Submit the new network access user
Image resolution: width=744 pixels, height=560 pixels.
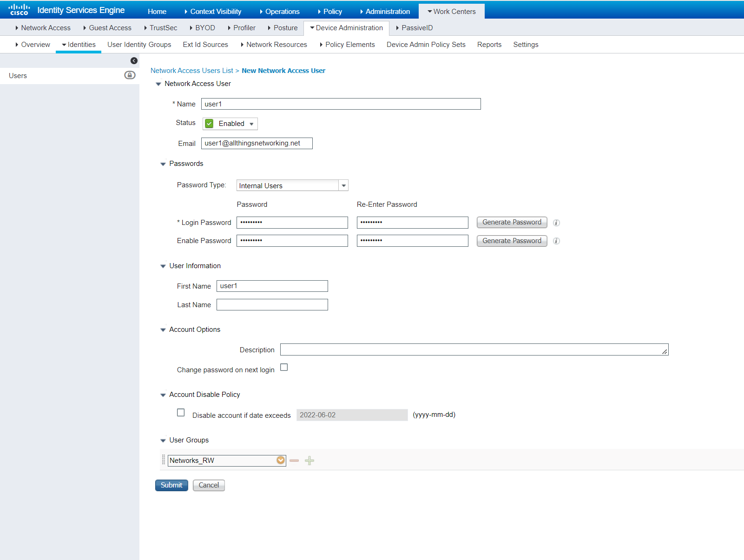tap(171, 485)
